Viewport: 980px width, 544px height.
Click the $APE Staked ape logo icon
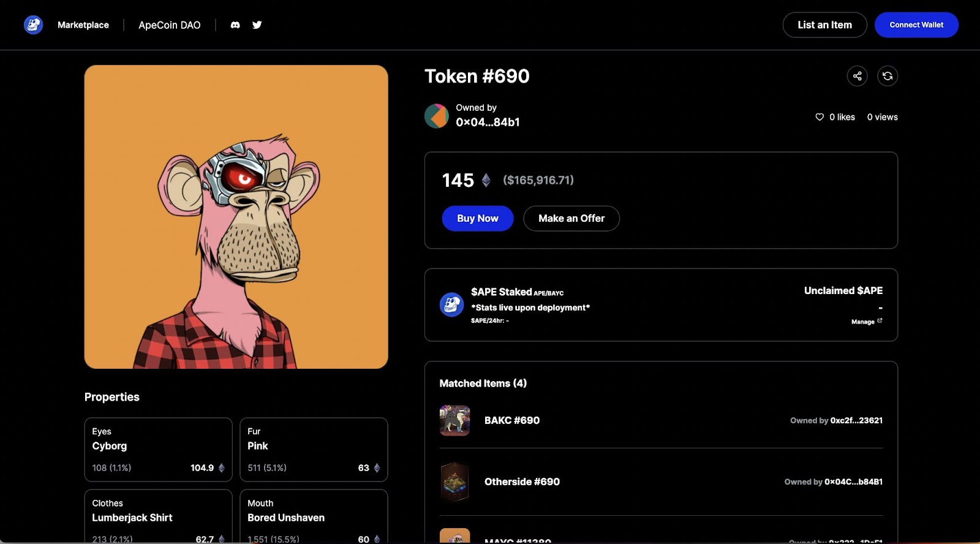tap(451, 304)
